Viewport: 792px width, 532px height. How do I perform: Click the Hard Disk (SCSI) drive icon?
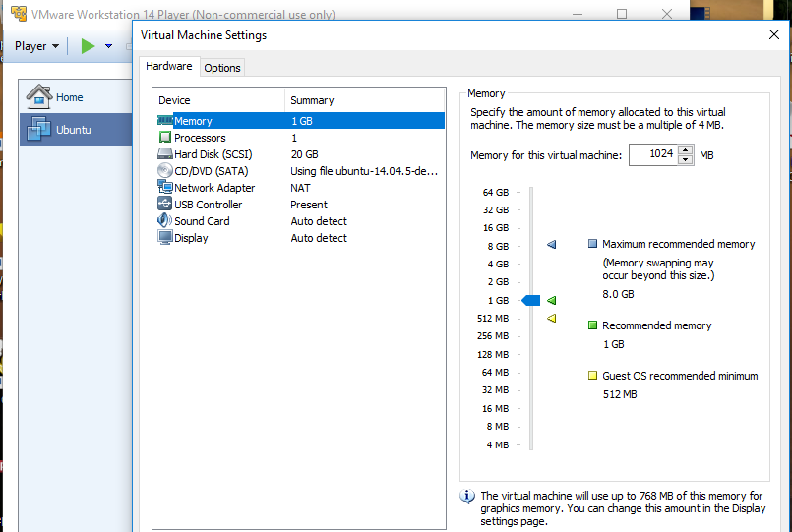coord(165,154)
